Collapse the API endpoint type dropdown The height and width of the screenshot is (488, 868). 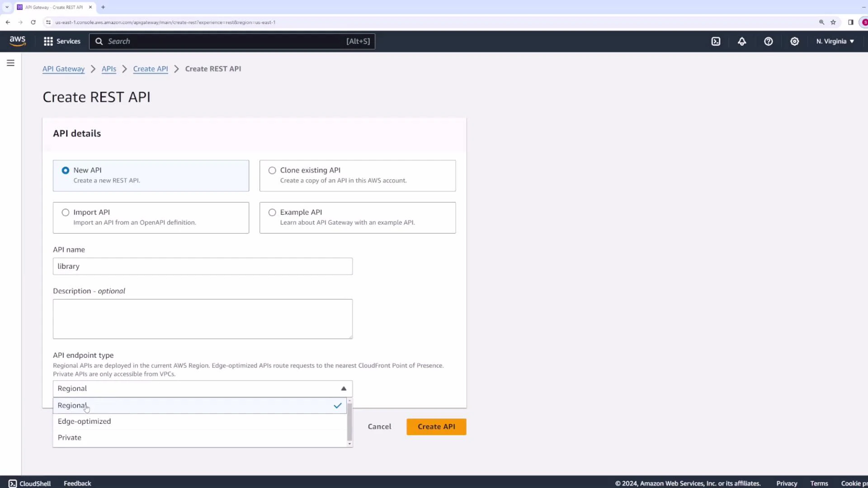point(343,389)
